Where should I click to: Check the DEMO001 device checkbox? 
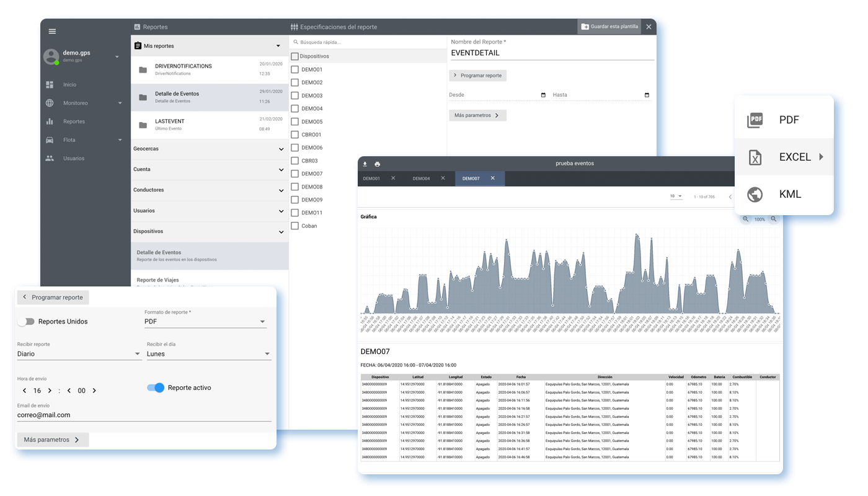coord(295,69)
